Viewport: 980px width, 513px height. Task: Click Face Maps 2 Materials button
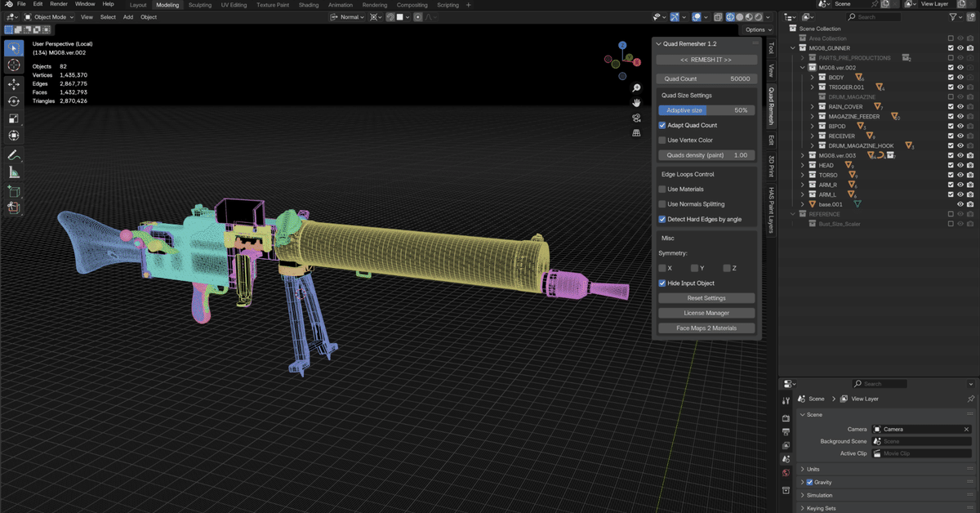tap(707, 328)
